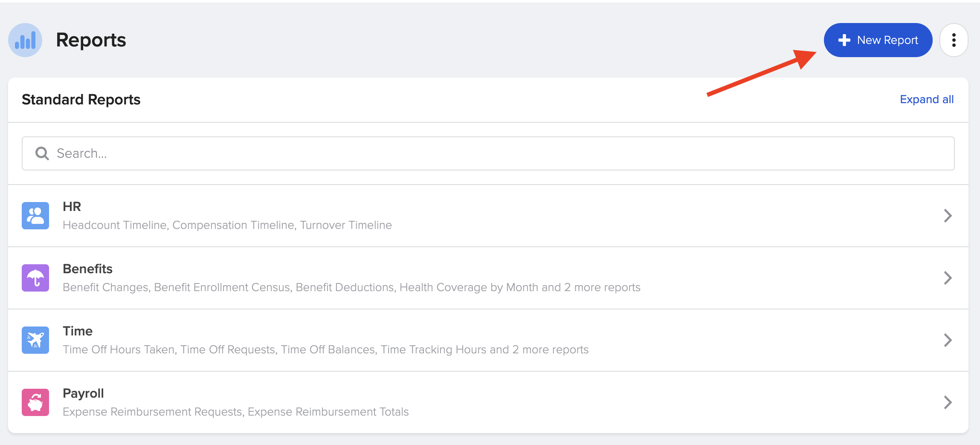Screen dimensions: 980x445
Task: Click the Reports bar chart icon
Action: (25, 40)
